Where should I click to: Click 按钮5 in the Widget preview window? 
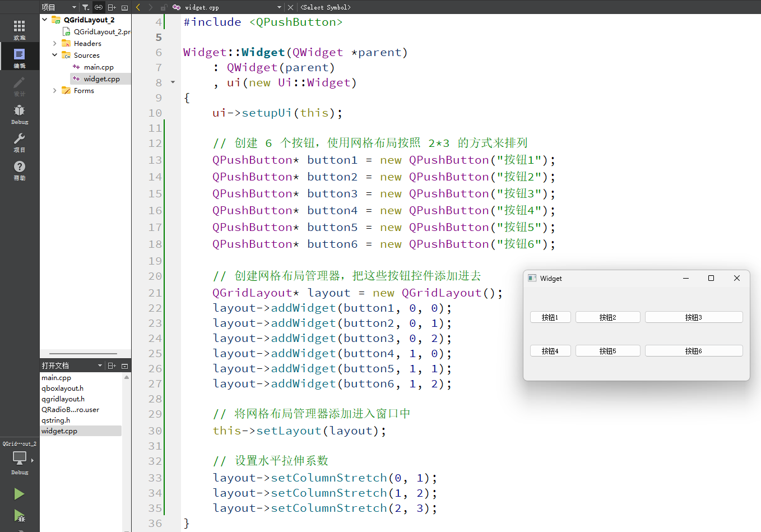pos(607,350)
